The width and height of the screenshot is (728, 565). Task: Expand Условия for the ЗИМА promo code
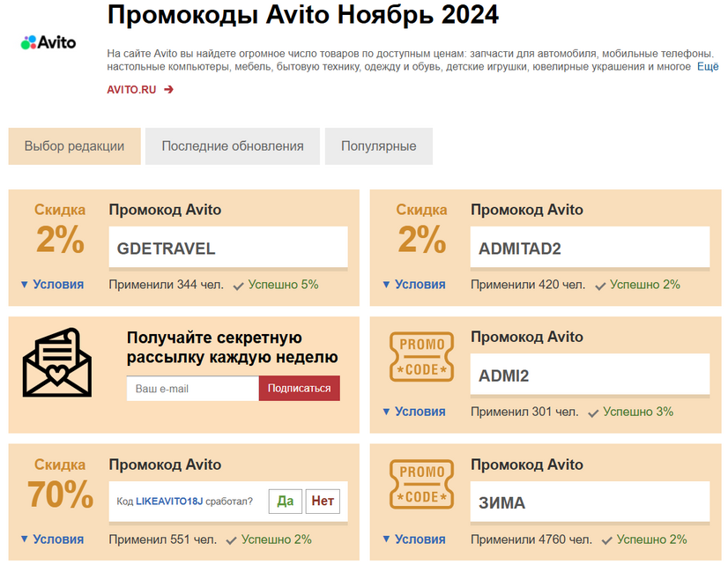click(x=414, y=539)
